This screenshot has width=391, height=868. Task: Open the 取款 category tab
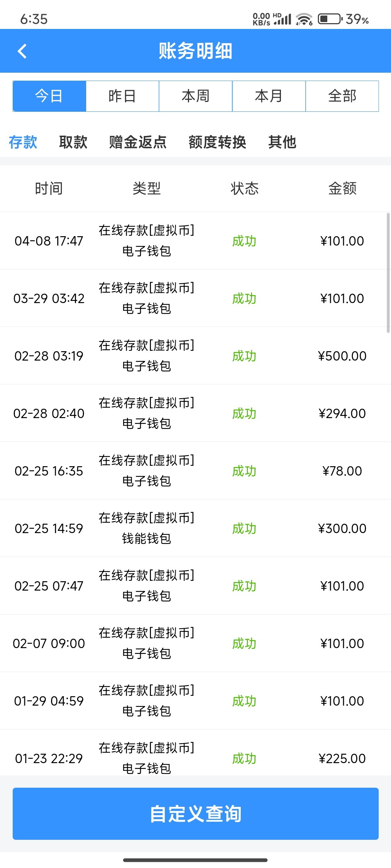[73, 142]
